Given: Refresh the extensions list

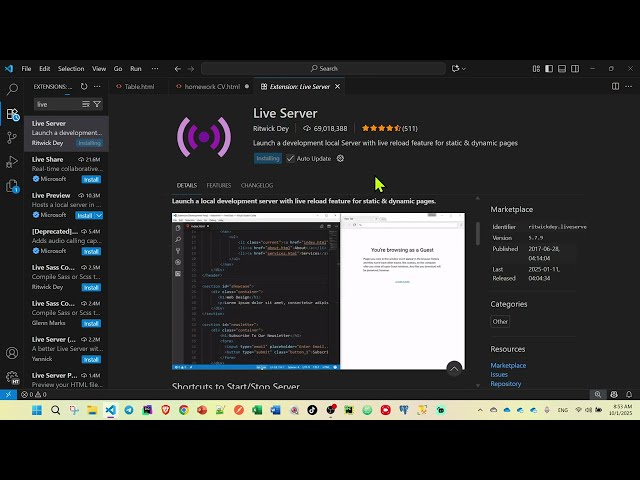Looking at the screenshot, I should pyautogui.click(x=84, y=87).
